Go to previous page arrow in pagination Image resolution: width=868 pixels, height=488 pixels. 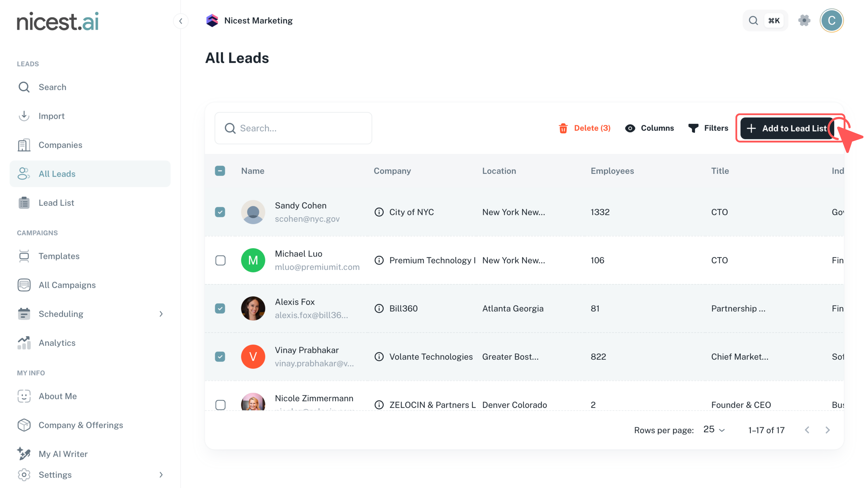coord(807,430)
